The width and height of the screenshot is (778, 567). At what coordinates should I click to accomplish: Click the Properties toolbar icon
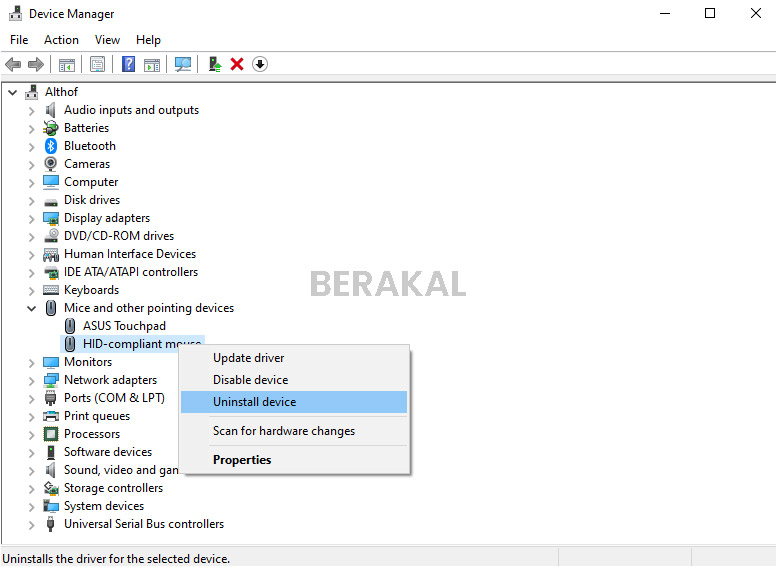[97, 64]
